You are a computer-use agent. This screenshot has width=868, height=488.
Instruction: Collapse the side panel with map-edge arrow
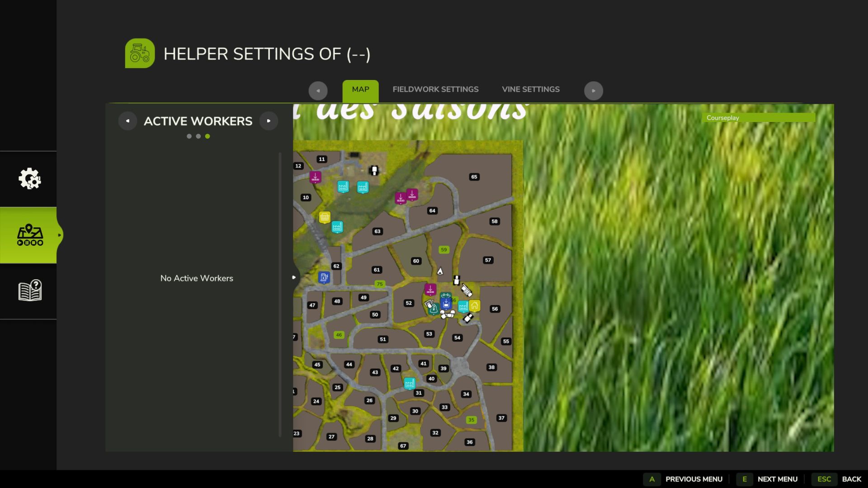294,277
